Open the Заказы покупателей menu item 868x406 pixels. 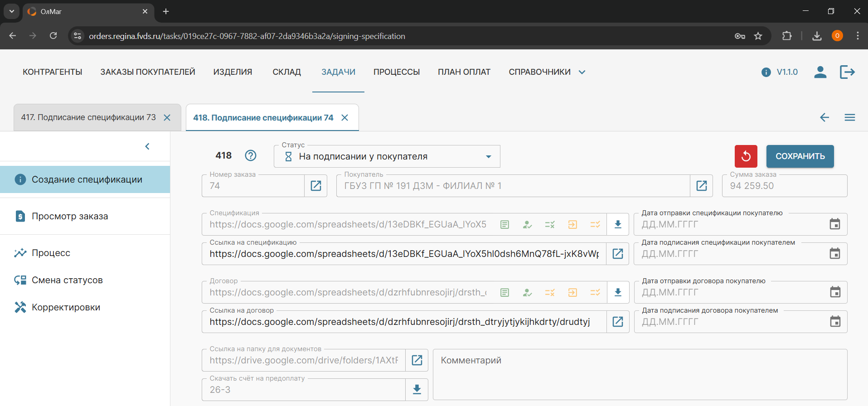(148, 72)
